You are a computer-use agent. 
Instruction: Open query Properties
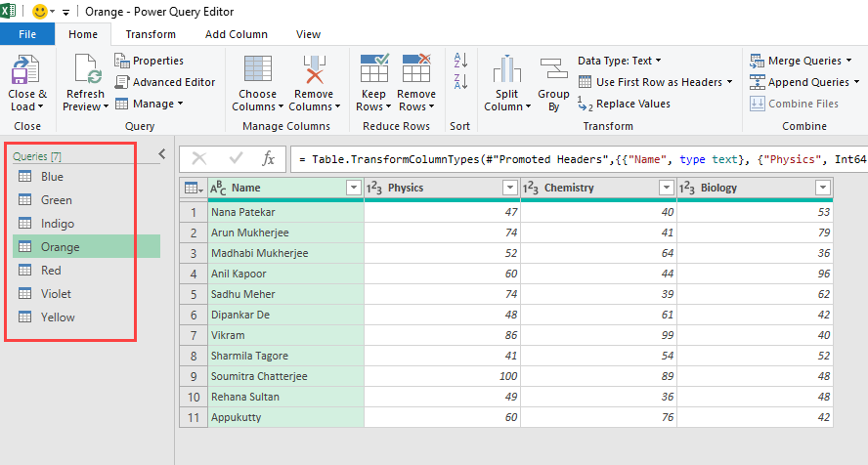[x=149, y=61]
